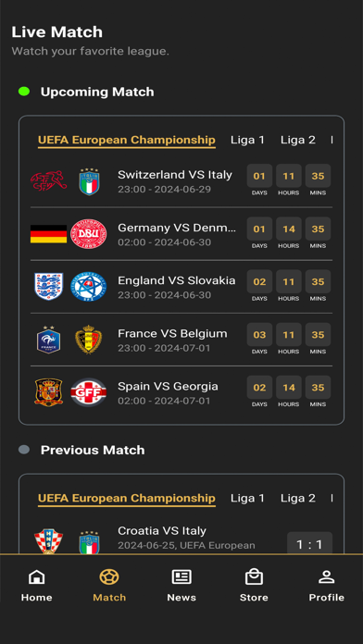Viewport: 363px width, 644px height.
Task: Open the Store shopping bag icon
Action: click(x=254, y=576)
